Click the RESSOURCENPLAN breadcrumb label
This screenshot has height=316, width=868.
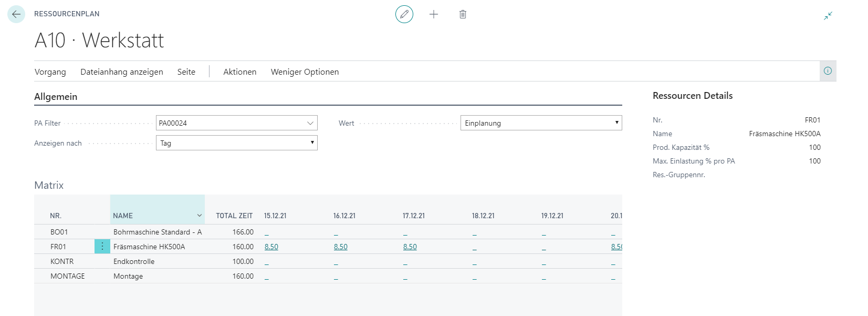[67, 14]
